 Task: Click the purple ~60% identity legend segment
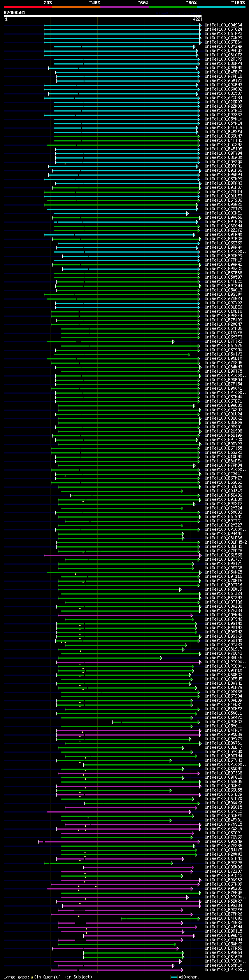124,7
